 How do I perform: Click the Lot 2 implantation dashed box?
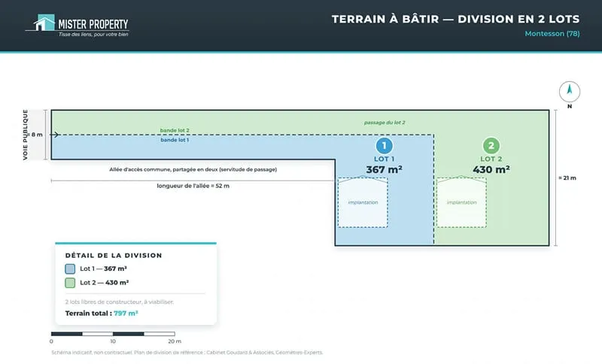pos(461,202)
